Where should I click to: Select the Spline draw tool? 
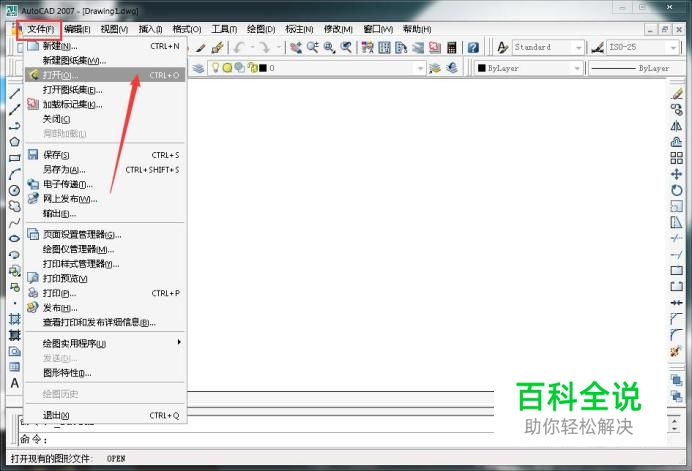pyautogui.click(x=15, y=222)
